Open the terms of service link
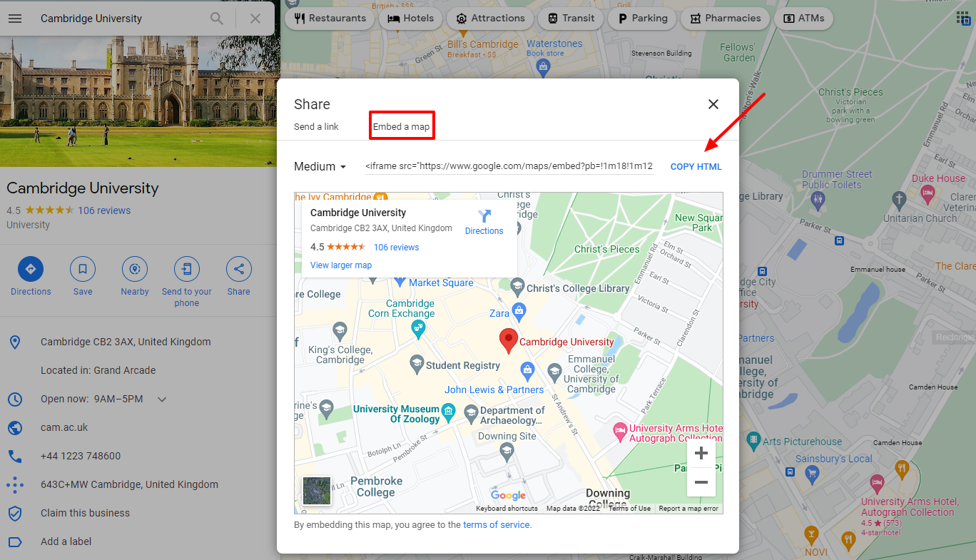Viewport: 976px width, 560px height. click(497, 525)
